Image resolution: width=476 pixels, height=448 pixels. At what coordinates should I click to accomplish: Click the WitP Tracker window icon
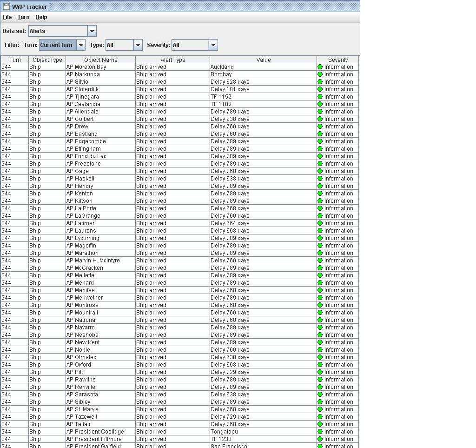(6, 7)
